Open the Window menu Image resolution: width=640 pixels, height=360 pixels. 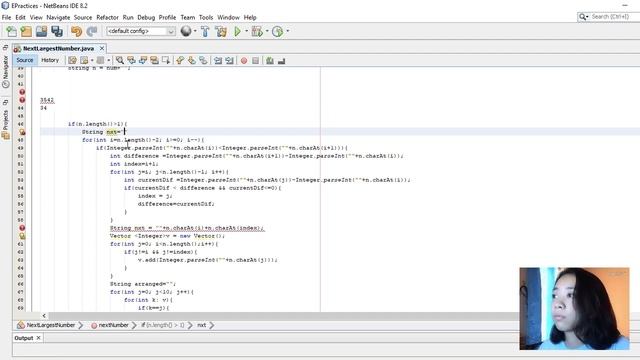tap(228, 18)
